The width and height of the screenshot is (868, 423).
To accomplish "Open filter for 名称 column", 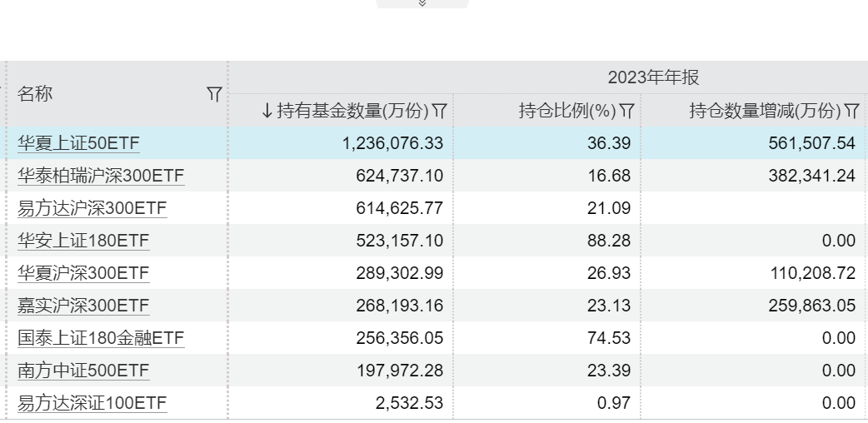I will click(214, 94).
